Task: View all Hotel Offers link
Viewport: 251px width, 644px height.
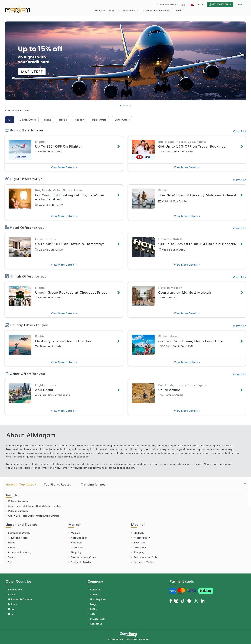Action: pyautogui.click(x=239, y=228)
